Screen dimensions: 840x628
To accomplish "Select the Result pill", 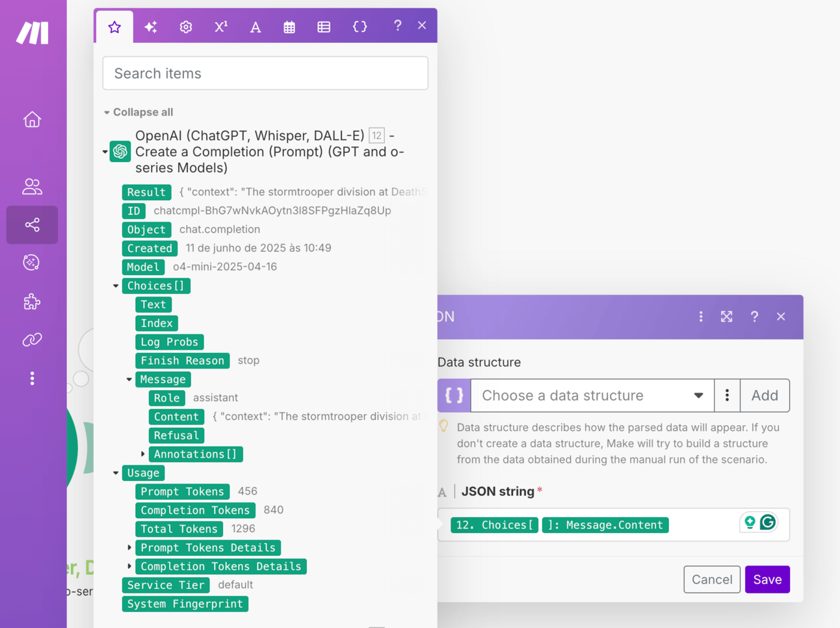I will tap(146, 192).
